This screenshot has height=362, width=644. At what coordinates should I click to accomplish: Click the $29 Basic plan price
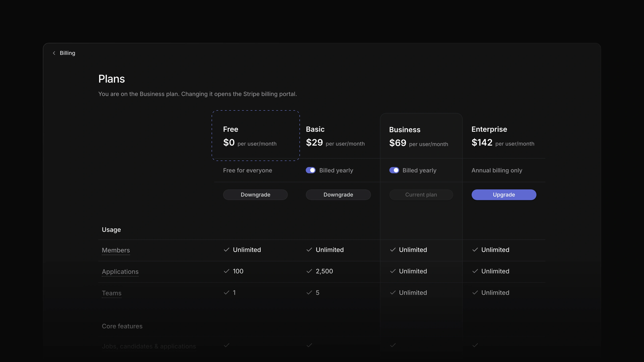point(314,142)
